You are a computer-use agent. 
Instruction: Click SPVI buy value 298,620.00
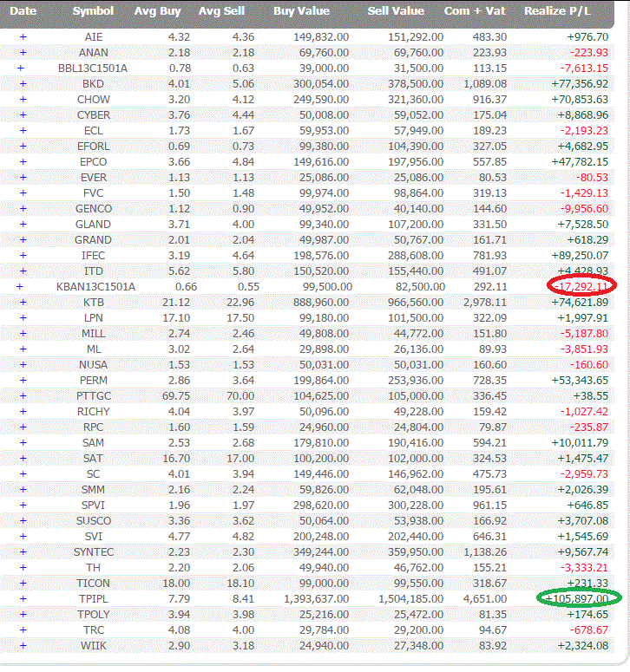coord(321,506)
